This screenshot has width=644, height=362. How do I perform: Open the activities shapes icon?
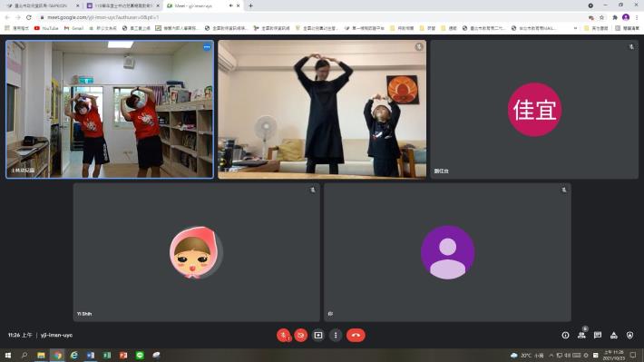point(613,336)
